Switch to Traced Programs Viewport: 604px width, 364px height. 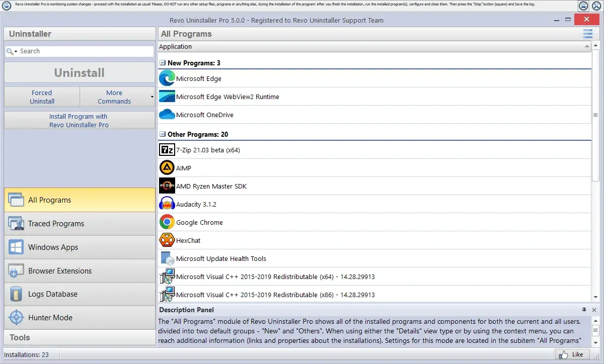(79, 223)
